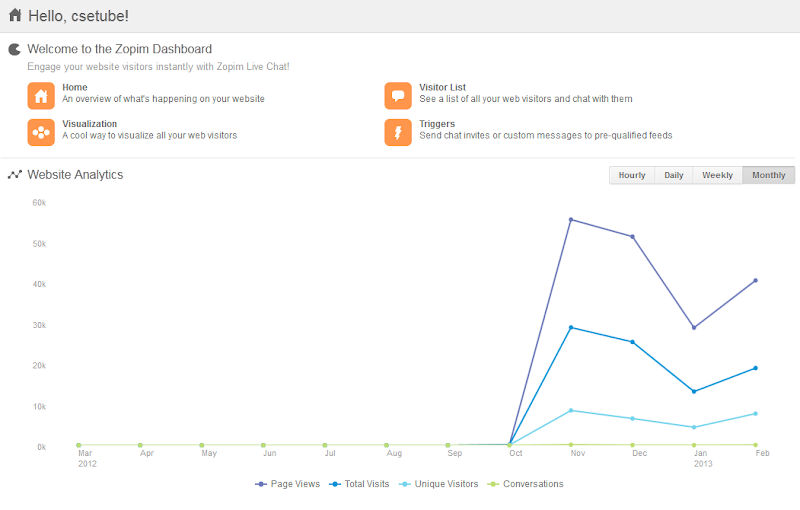Click the Unique Visitors data point for Jan 2013

click(x=694, y=427)
